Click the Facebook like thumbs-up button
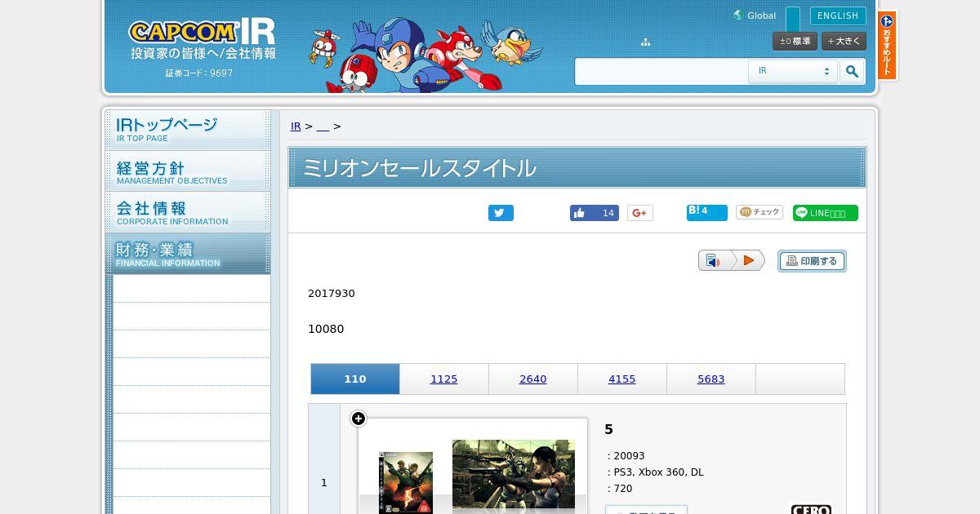This screenshot has width=980, height=514. (x=594, y=213)
